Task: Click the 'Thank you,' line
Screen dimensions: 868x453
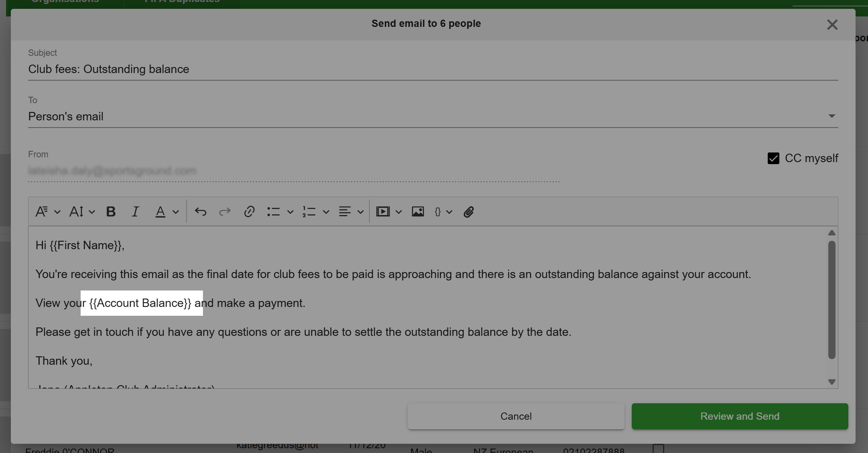Action: pos(64,361)
